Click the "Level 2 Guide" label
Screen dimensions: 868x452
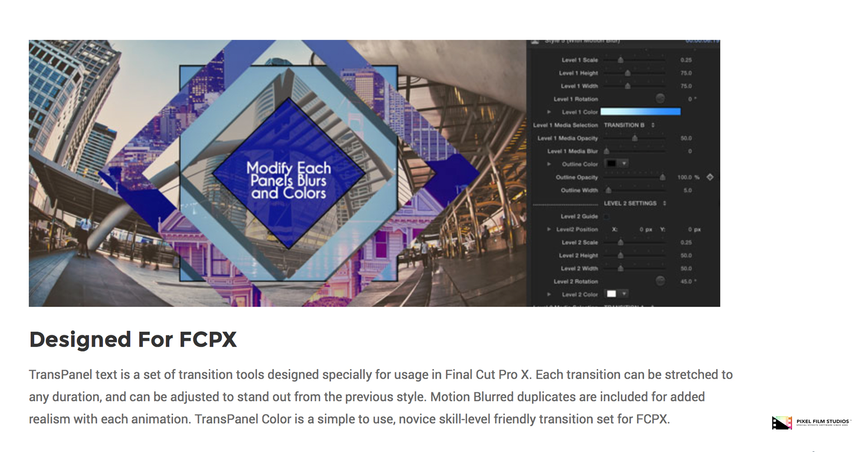(579, 216)
